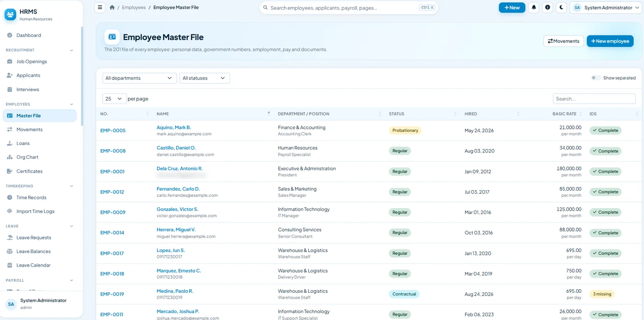Sort table by Name column
This screenshot has height=320, width=644.
pos(213,114)
